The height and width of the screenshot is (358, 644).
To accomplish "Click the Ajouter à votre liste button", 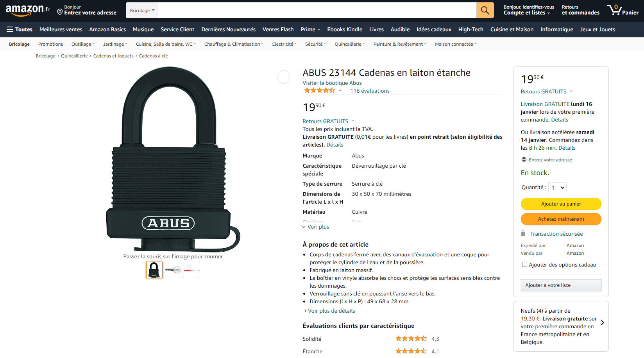I will point(561,285).
